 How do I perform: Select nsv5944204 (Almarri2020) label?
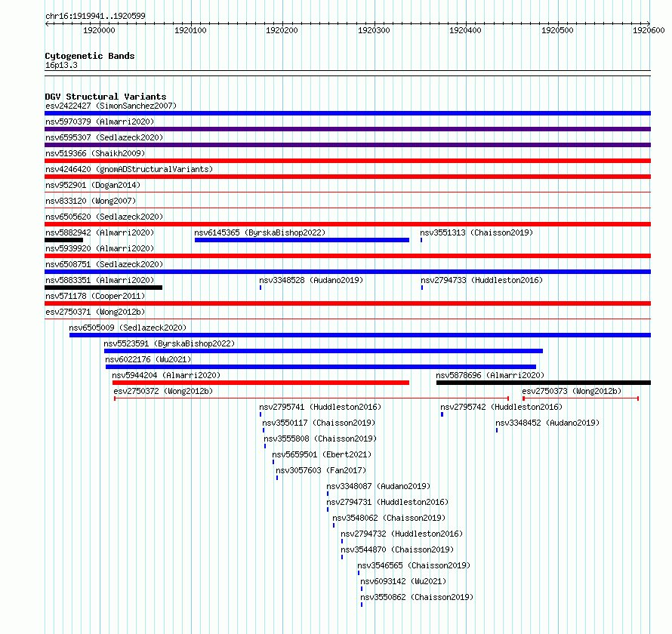coord(166,375)
